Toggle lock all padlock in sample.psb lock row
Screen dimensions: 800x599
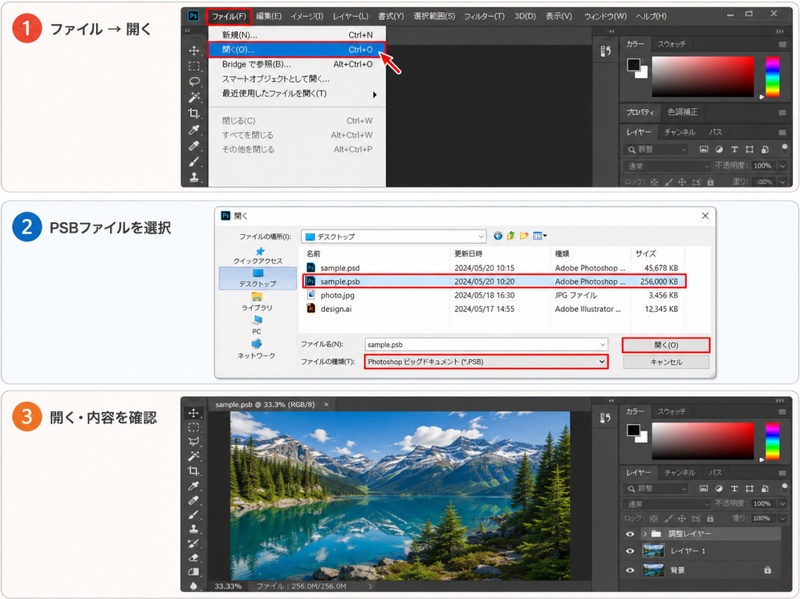click(x=710, y=518)
